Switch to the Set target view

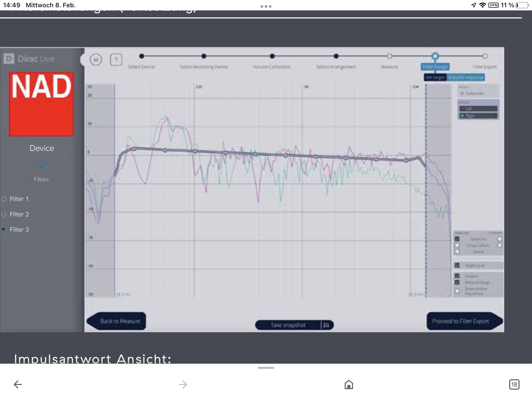coord(435,77)
